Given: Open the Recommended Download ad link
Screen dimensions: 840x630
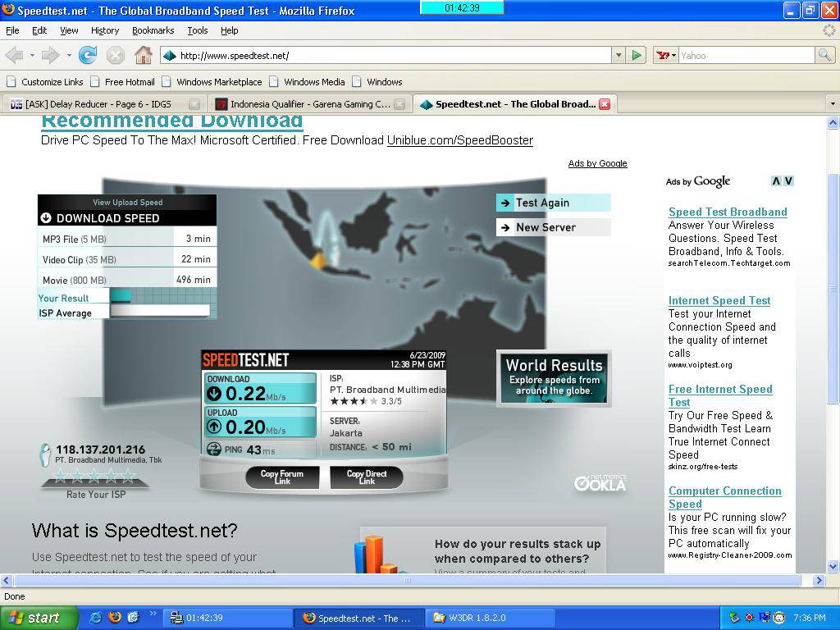Looking at the screenshot, I should click(x=172, y=121).
